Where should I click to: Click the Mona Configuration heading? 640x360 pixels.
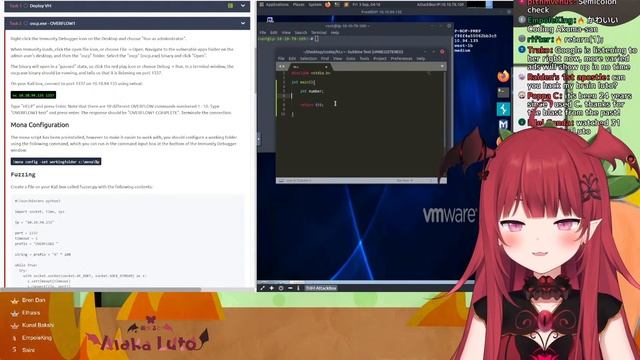click(x=40, y=125)
